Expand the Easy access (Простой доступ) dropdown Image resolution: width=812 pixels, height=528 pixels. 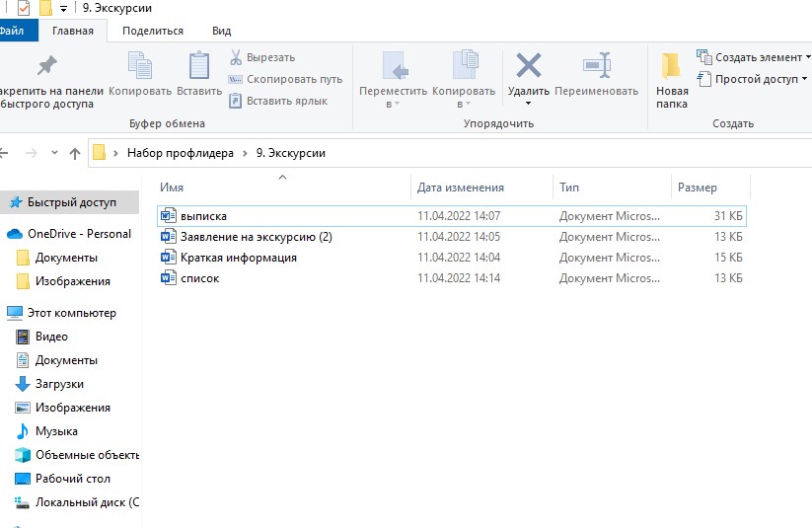(753, 79)
